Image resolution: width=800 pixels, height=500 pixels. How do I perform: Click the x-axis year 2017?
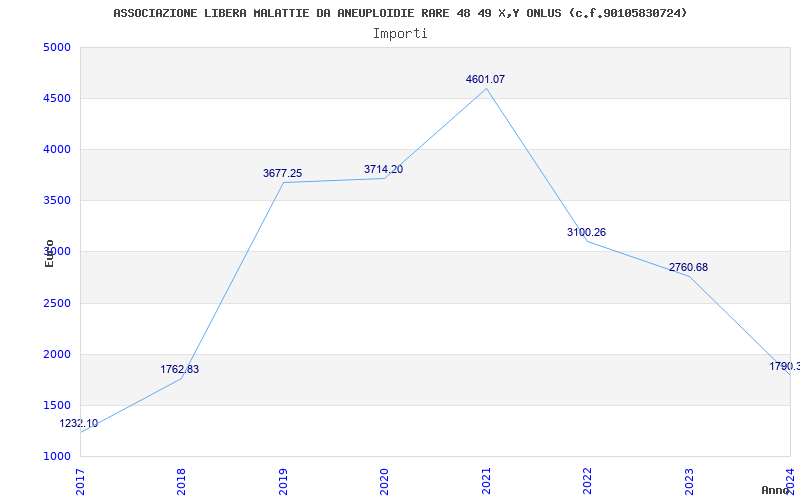point(81,481)
